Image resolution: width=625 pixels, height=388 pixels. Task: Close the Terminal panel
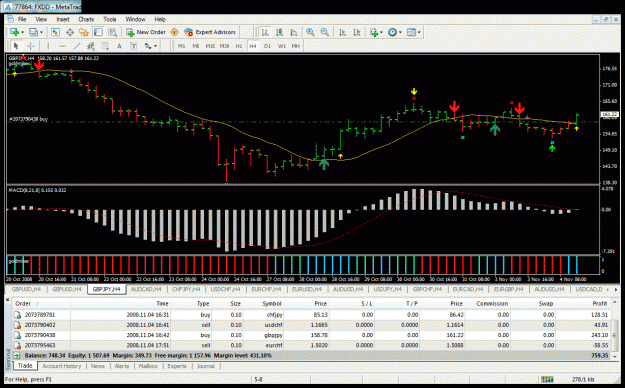pos(7,299)
